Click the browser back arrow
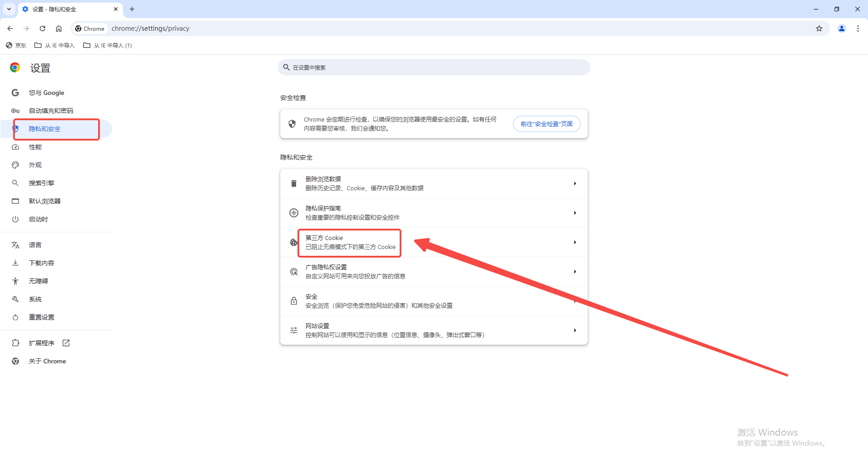Viewport: 868px width, 470px height. 10,28
